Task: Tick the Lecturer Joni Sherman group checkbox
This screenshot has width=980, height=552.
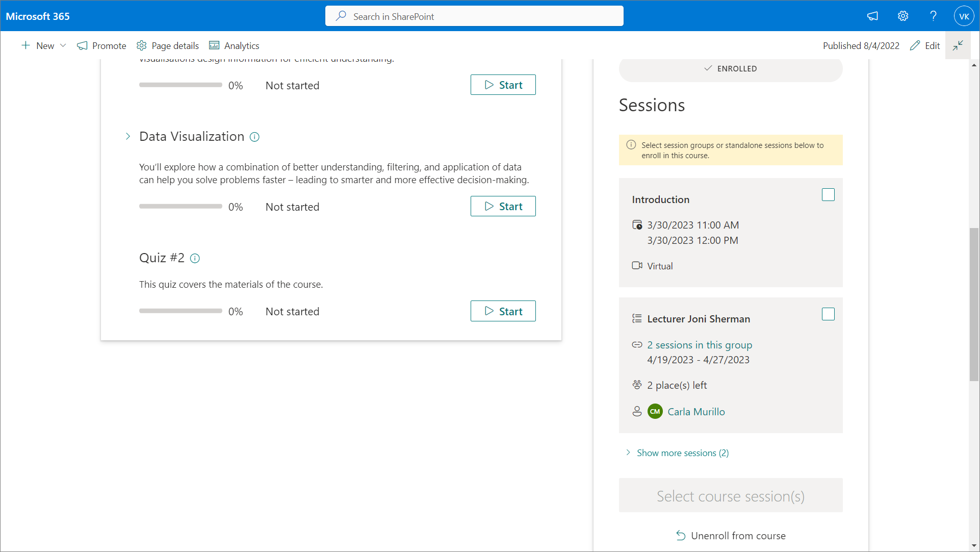Action: pos(828,314)
